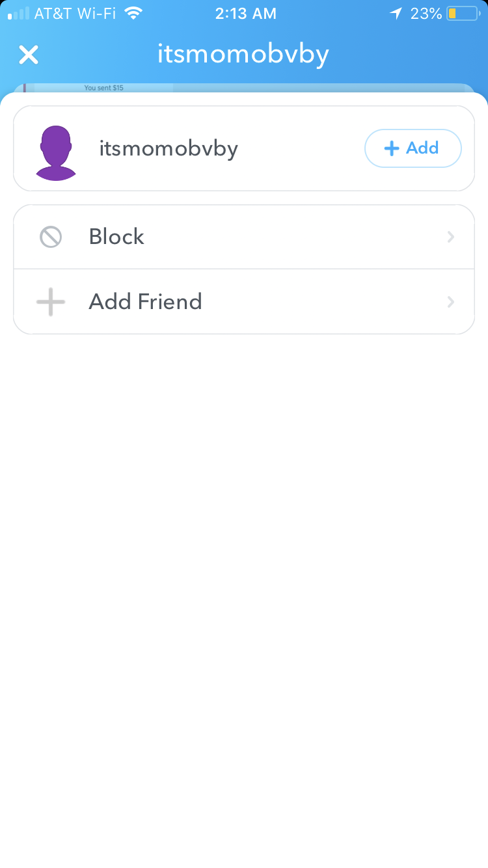
Task: Open the Block menu entry
Action: pyautogui.click(x=244, y=237)
